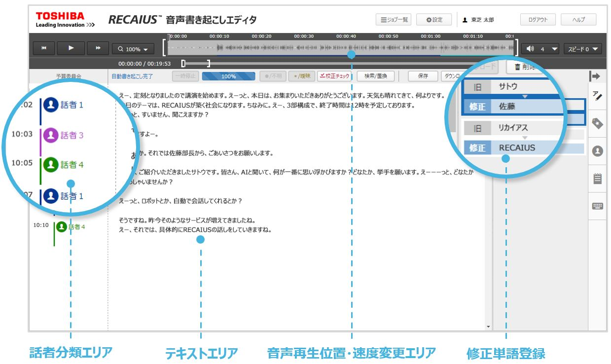This screenshot has width=611, height=364.
Task: Open the volume level 4 dropdown
Action: [x=541, y=49]
